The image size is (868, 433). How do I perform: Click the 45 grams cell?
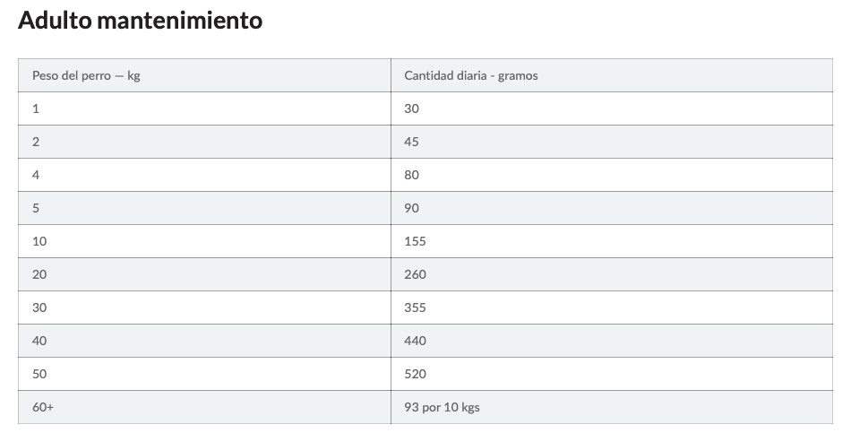coord(612,142)
